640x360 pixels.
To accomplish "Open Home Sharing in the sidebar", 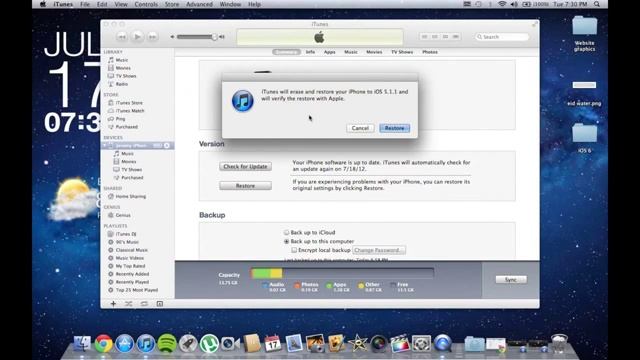I will [131, 196].
